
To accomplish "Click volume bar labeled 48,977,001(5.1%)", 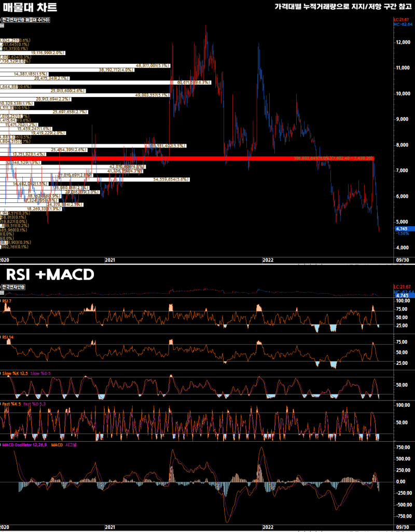I will 85,65.
